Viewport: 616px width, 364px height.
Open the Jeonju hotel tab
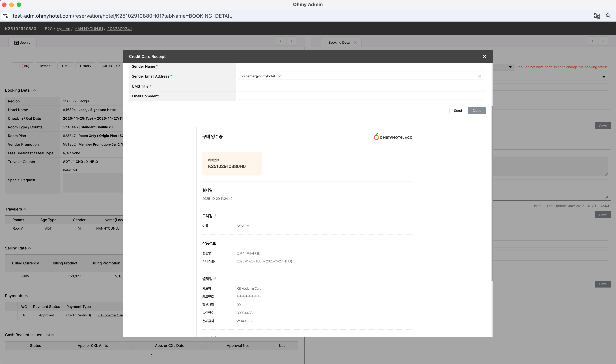[23, 43]
